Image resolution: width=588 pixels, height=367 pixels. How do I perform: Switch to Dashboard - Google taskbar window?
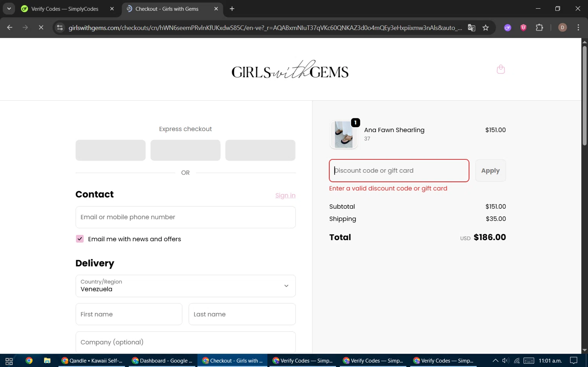pos(162,361)
